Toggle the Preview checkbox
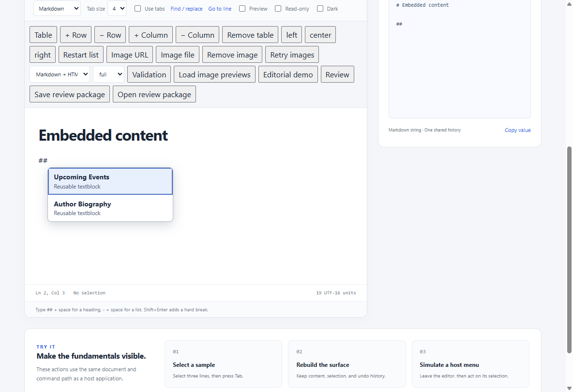The width and height of the screenshot is (573, 392). (242, 8)
